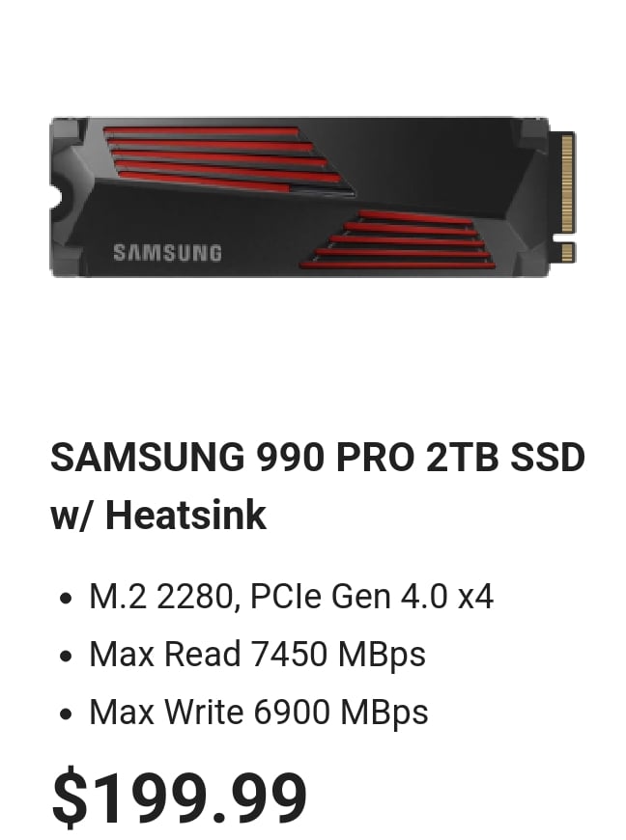626x840 pixels.
Task: Click the SAMSUNG logo on the SSD
Action: 168,253
